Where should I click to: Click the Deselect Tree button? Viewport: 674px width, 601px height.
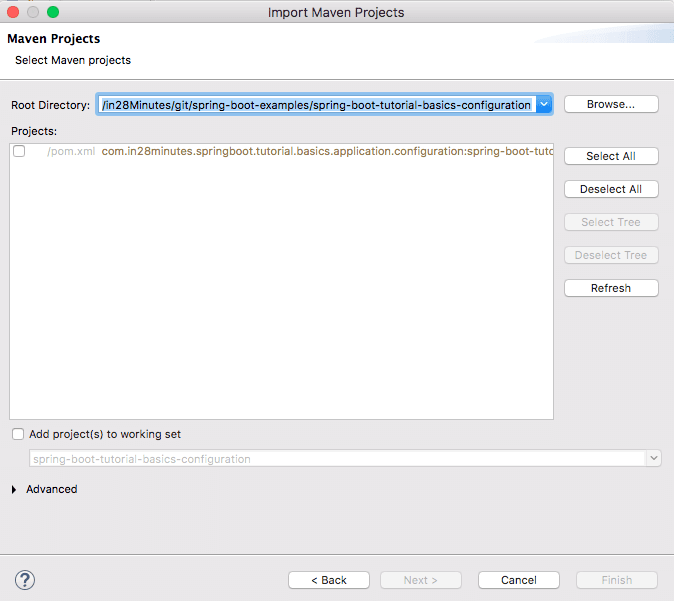611,255
